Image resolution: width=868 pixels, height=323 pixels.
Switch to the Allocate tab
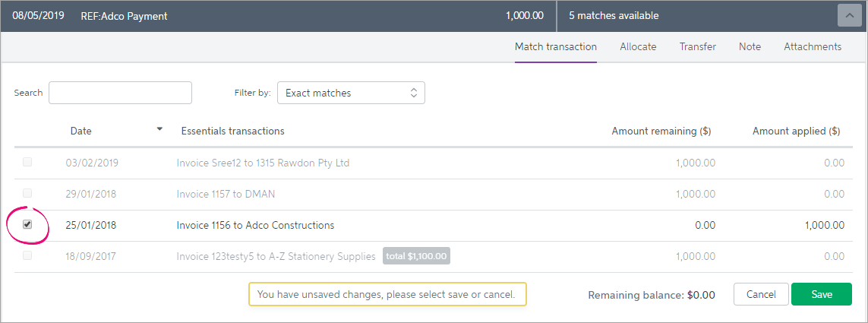pyautogui.click(x=638, y=47)
